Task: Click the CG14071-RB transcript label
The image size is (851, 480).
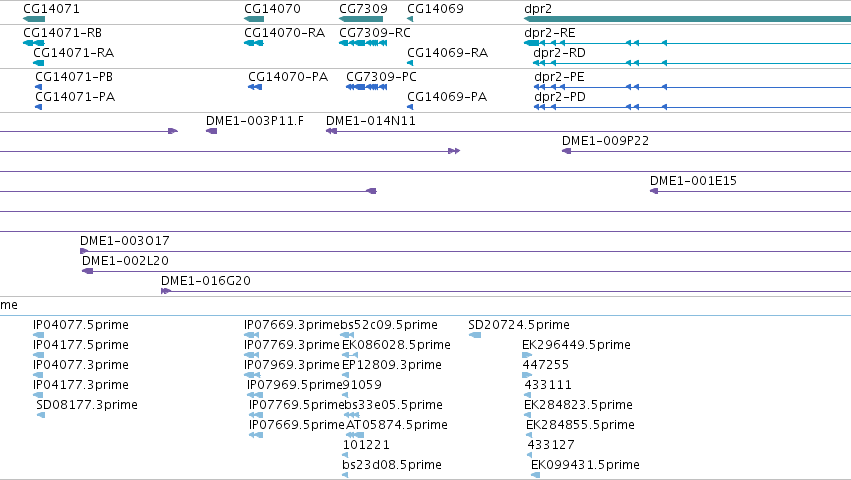Action: (62, 33)
